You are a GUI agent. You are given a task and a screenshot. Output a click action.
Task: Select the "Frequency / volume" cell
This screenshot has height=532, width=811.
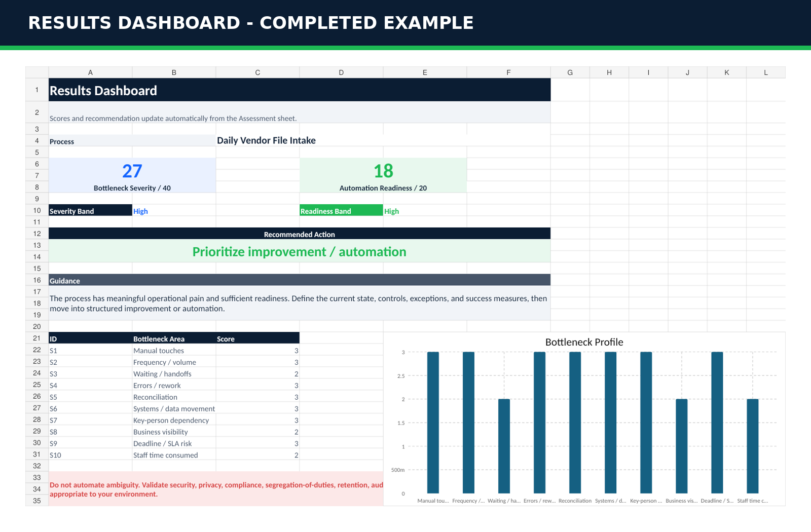[174, 362]
